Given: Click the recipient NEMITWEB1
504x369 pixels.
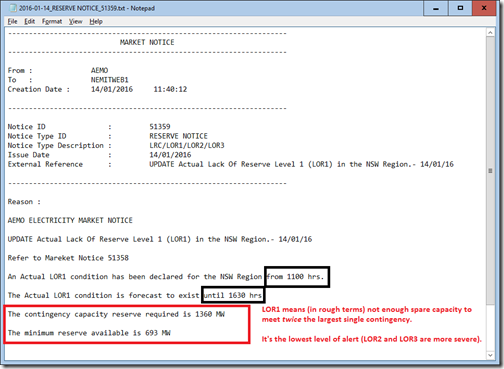Looking at the screenshot, I should 110,80.
